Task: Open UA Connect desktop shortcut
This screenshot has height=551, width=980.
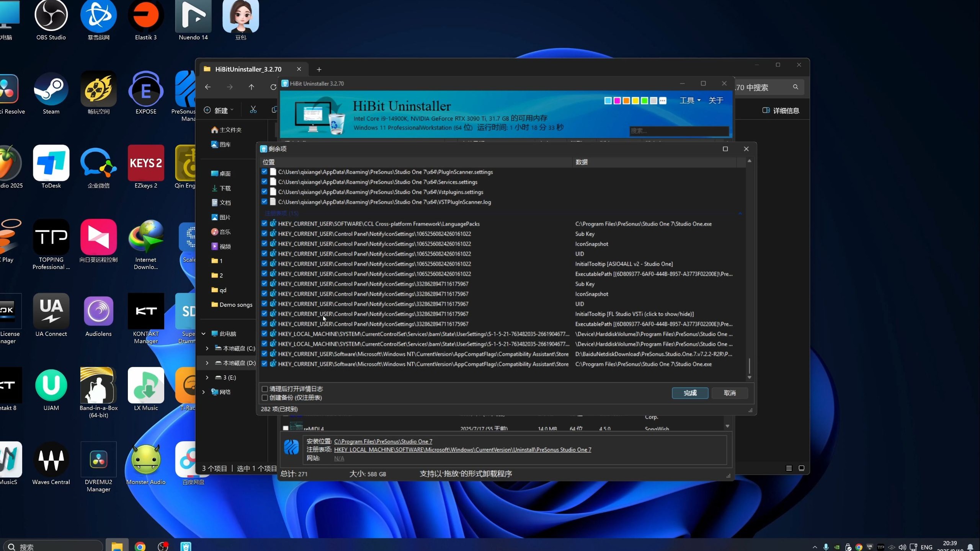Action: [51, 315]
